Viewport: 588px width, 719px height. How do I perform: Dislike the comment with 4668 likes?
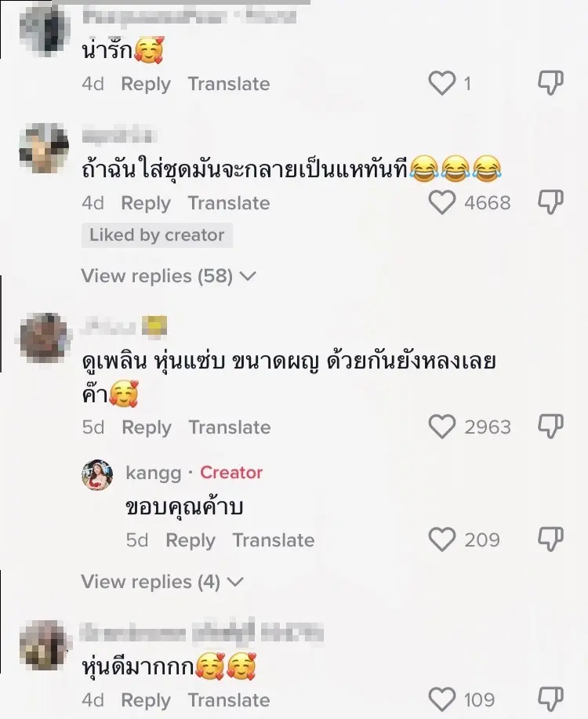[550, 203]
